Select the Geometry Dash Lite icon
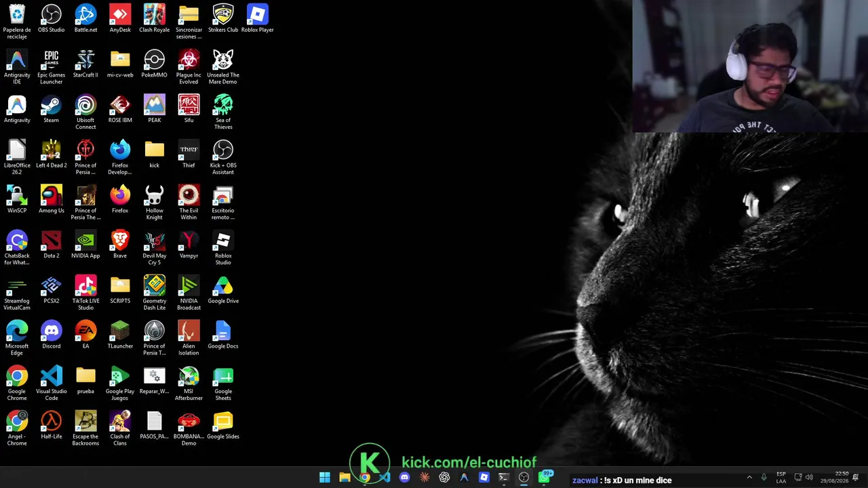Image resolution: width=868 pixels, height=488 pixels. pyautogui.click(x=155, y=293)
